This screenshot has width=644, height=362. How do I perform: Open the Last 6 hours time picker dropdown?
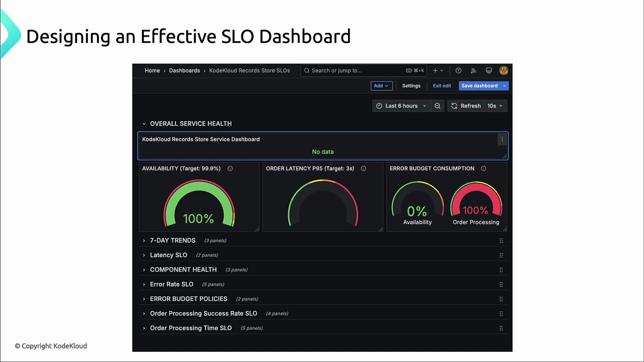pos(401,106)
